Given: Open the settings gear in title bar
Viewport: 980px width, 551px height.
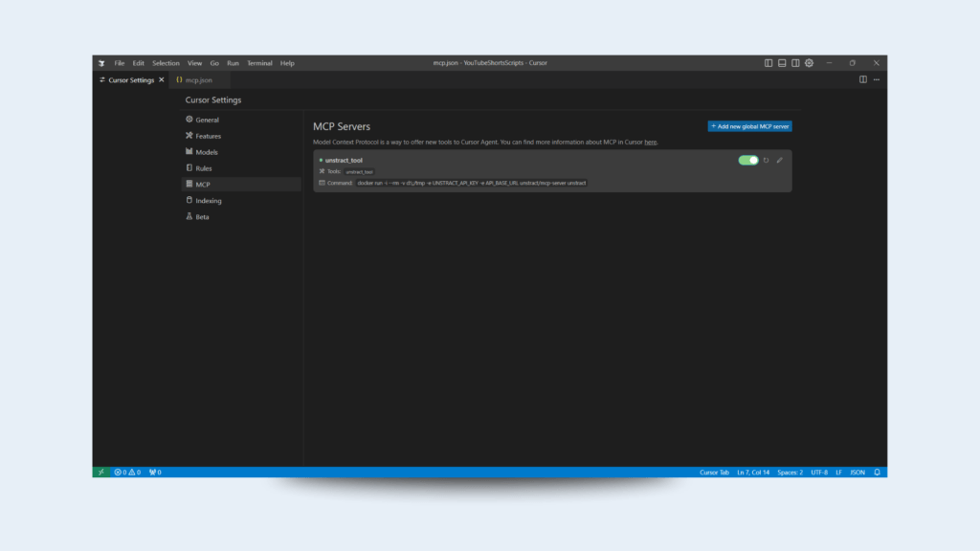Looking at the screenshot, I should click(x=809, y=63).
